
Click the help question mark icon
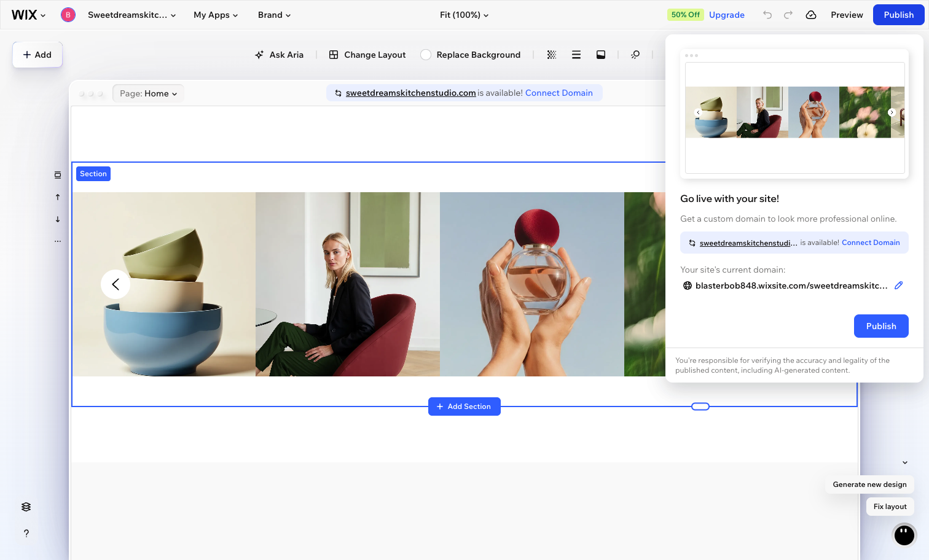(26, 534)
